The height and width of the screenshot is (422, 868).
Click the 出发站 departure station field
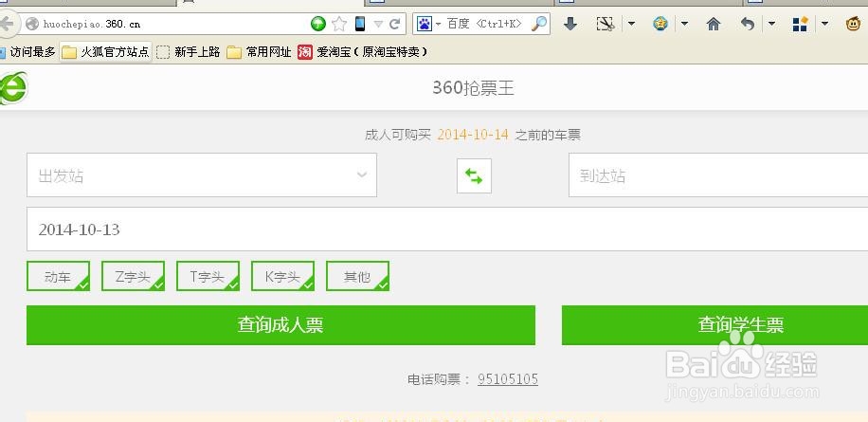click(x=202, y=175)
